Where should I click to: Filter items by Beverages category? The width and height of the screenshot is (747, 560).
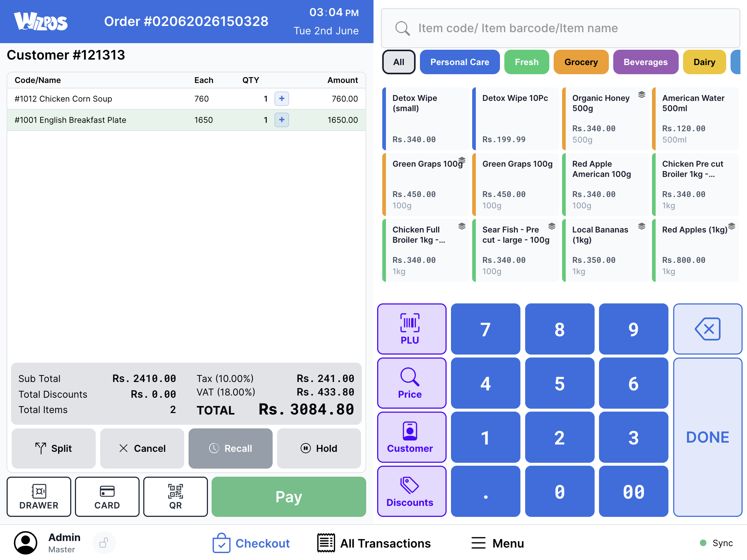pyautogui.click(x=646, y=62)
